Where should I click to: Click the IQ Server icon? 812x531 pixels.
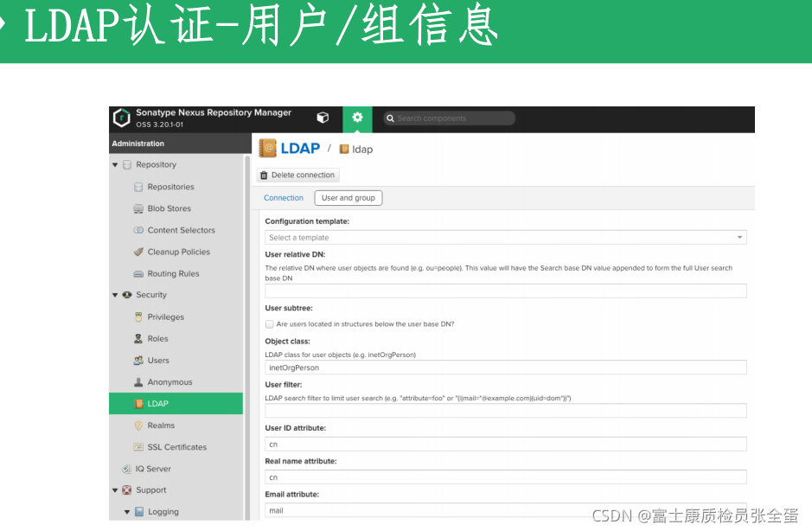pos(126,469)
